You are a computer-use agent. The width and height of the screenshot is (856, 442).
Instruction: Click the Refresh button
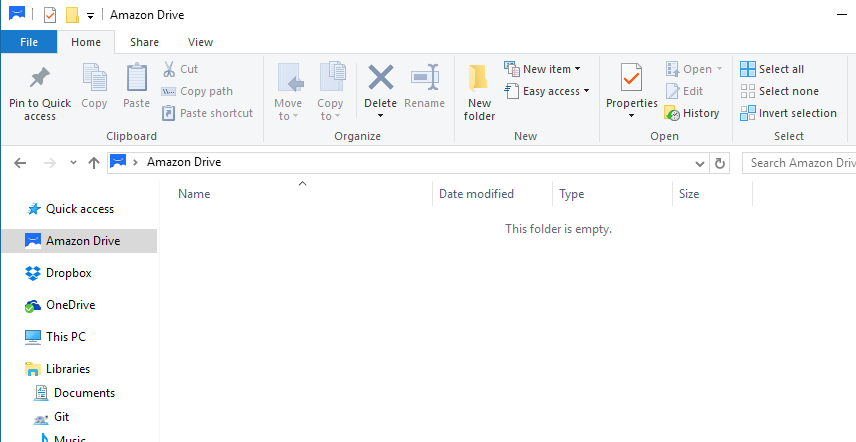(x=720, y=163)
